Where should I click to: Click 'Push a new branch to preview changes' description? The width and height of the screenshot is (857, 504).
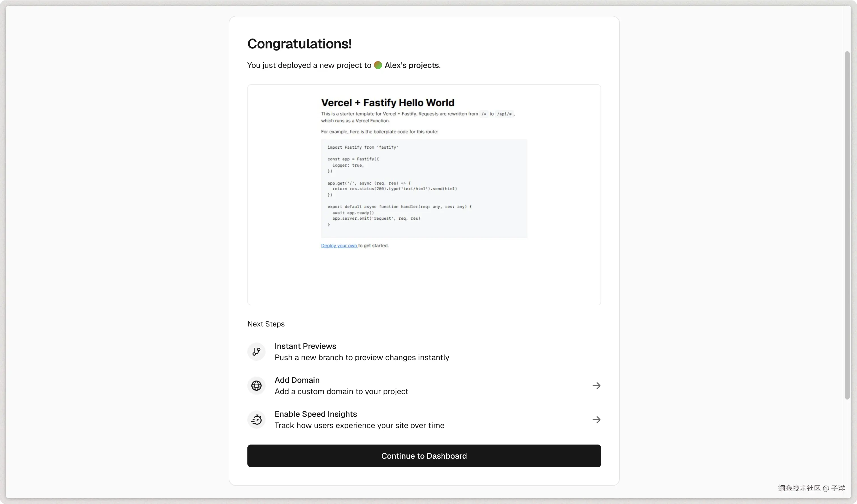point(362,358)
